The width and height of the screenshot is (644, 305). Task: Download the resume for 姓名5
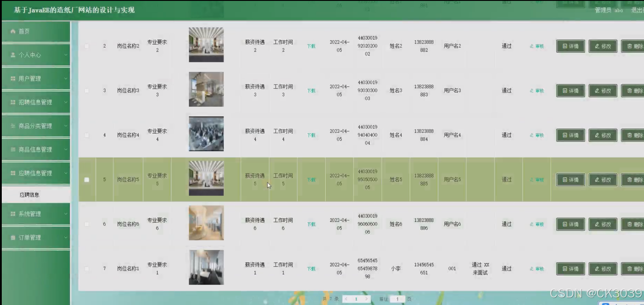(311, 180)
